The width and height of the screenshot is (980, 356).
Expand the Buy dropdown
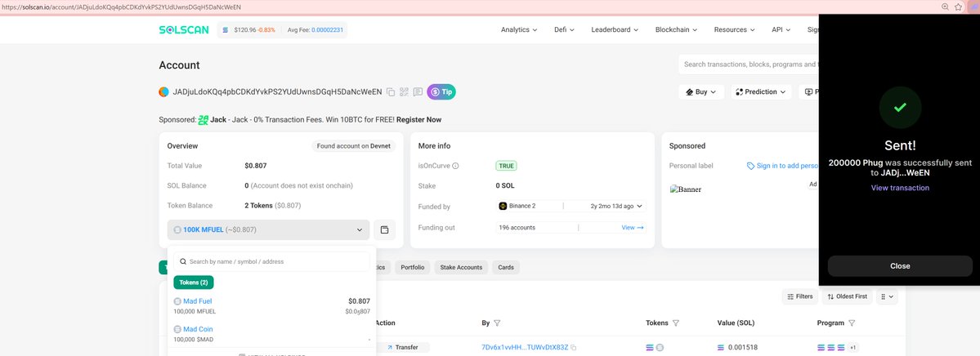[701, 91]
